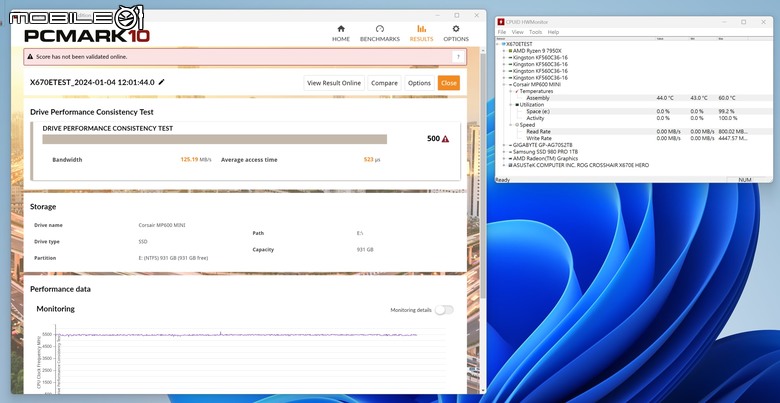
Task: Click the Compare button
Action: click(x=385, y=83)
